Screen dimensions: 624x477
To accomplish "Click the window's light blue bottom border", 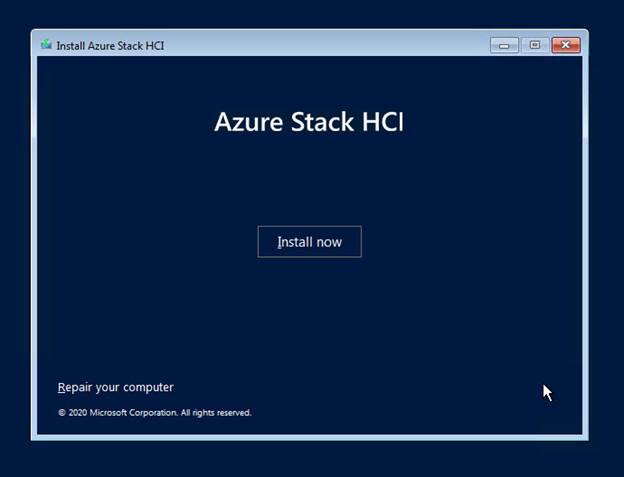I will [310, 438].
